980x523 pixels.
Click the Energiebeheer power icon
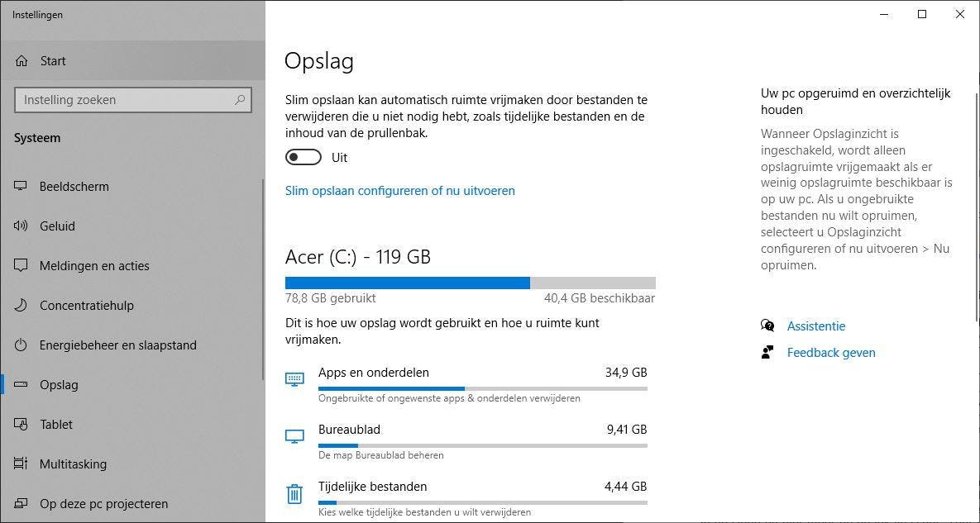22,345
